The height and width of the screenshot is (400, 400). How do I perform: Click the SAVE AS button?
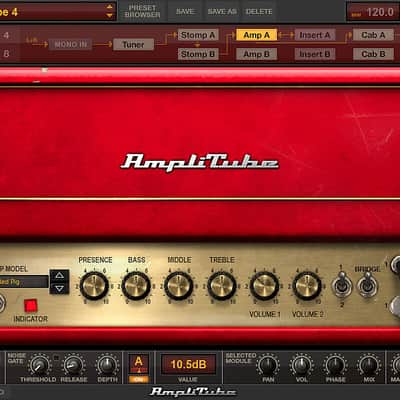[222, 11]
